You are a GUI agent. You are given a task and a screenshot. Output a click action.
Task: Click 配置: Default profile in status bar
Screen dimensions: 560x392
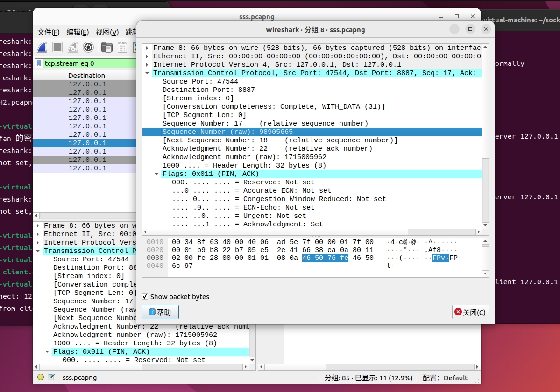click(445, 378)
